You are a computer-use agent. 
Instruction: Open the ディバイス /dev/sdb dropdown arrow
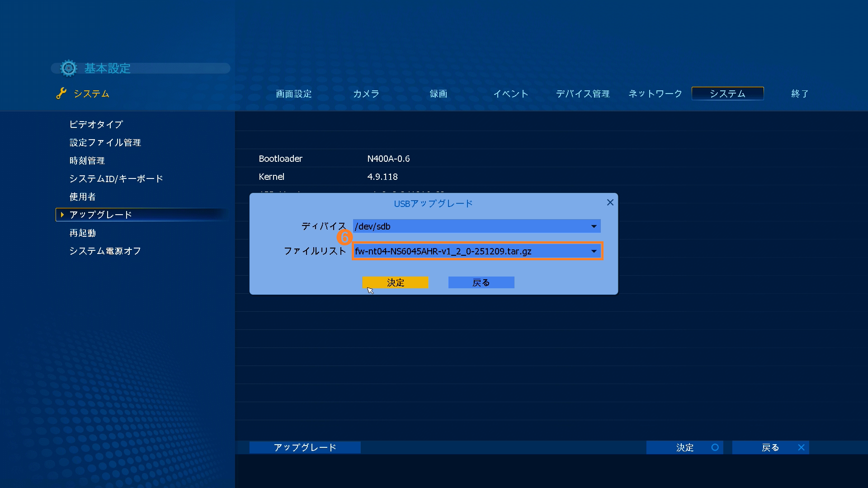pyautogui.click(x=594, y=226)
